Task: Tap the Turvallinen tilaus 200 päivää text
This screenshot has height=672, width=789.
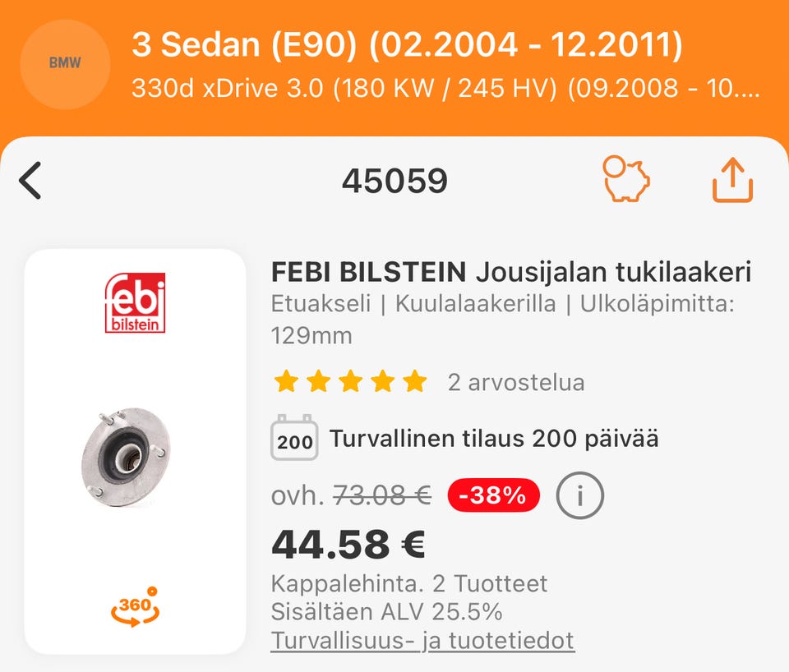Action: pyautogui.click(x=494, y=439)
